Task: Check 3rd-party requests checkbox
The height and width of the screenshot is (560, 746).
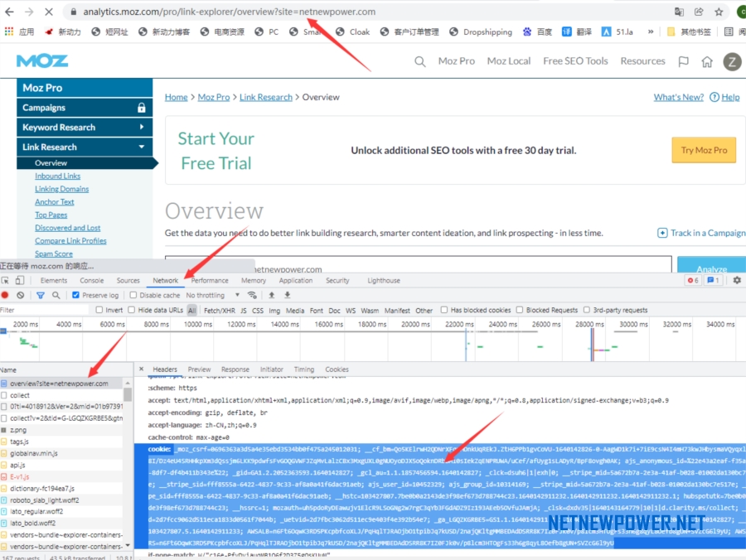Action: tap(587, 310)
